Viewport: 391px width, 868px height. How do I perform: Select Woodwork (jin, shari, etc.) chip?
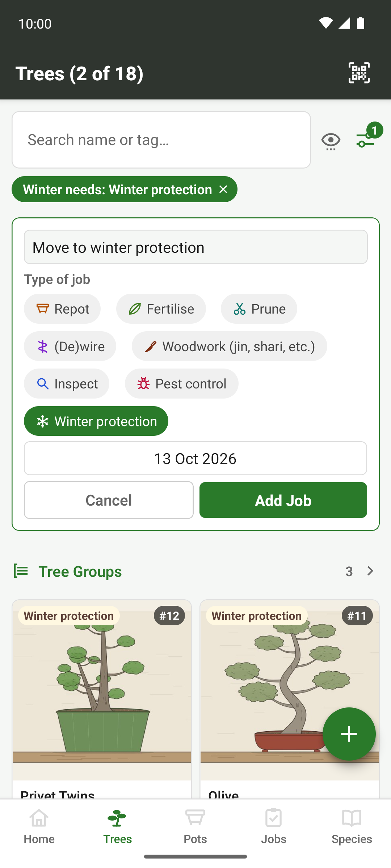(x=230, y=346)
